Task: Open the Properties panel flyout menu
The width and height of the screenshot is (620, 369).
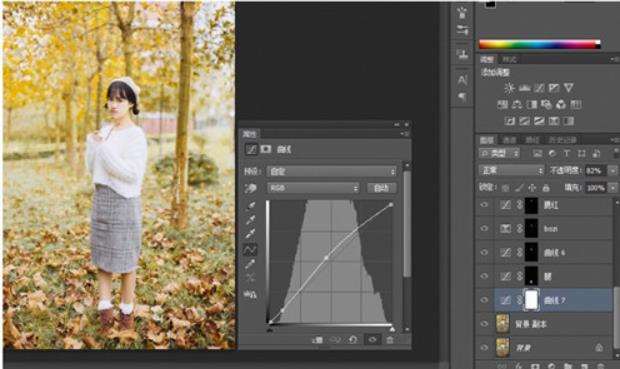Action: pos(405,134)
